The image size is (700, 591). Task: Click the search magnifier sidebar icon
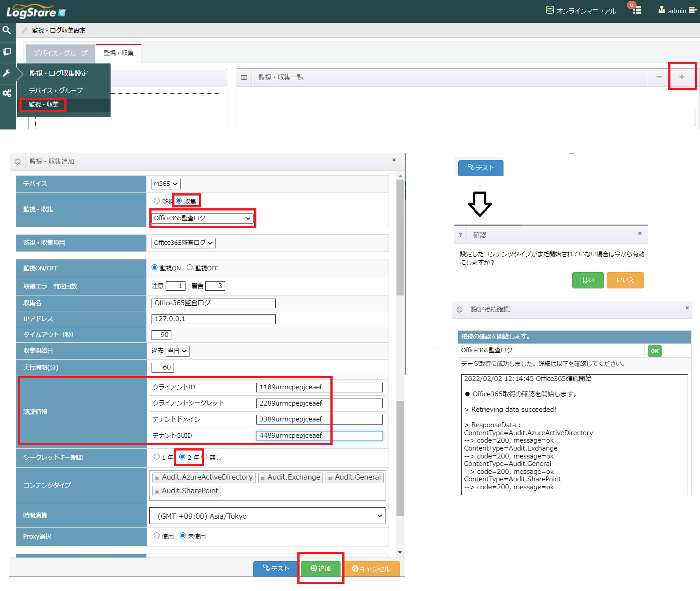7,30
